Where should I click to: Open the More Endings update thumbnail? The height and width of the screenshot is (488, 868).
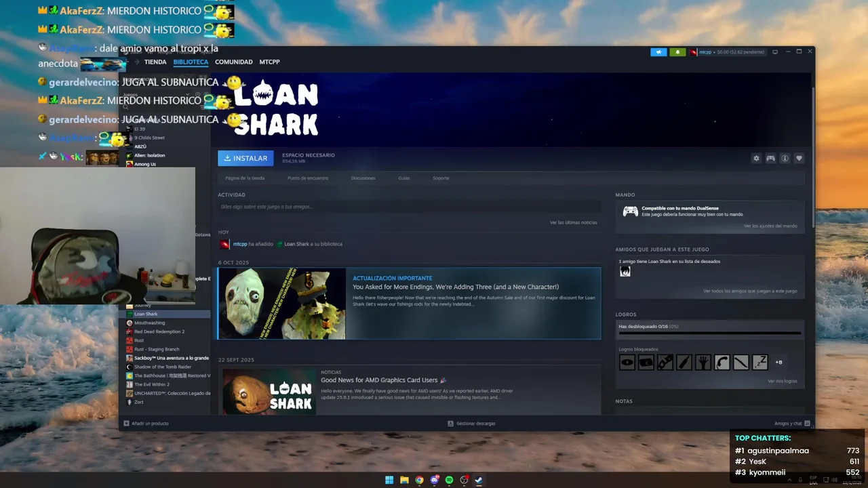pos(281,304)
